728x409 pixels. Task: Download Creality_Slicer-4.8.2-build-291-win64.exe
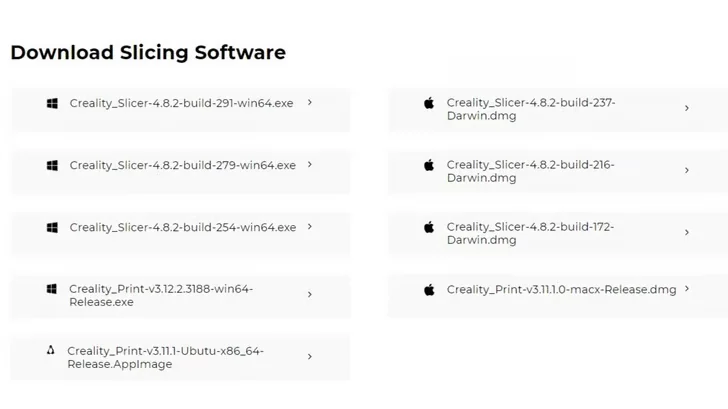[x=181, y=103]
